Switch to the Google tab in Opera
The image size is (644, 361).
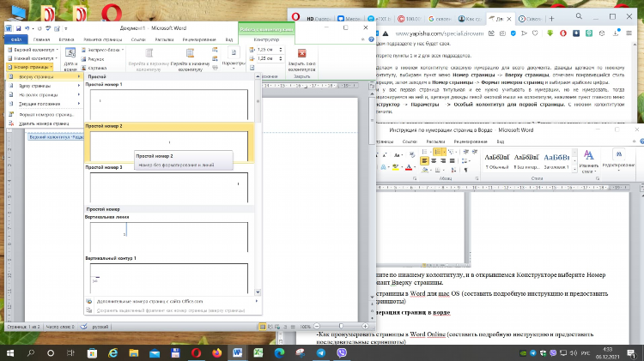(440, 19)
